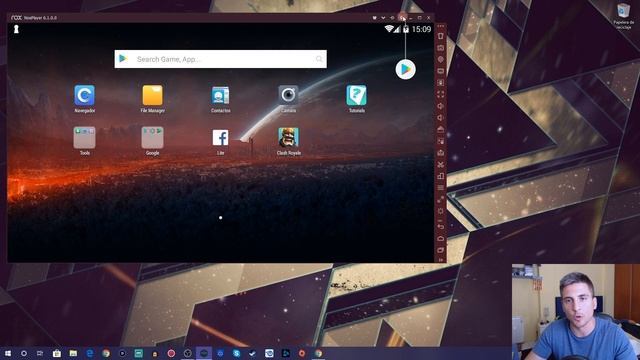
Task: Click the Nox sidebar fullscreen icon
Action: (440, 94)
